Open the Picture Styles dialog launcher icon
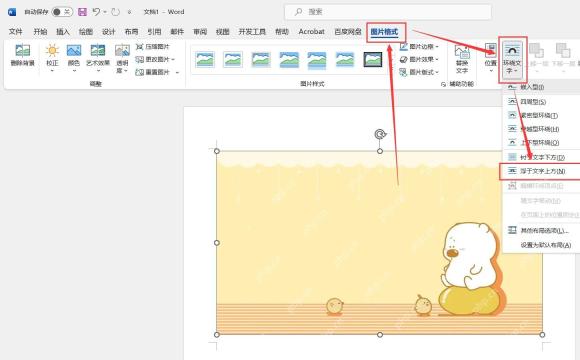 click(x=443, y=85)
